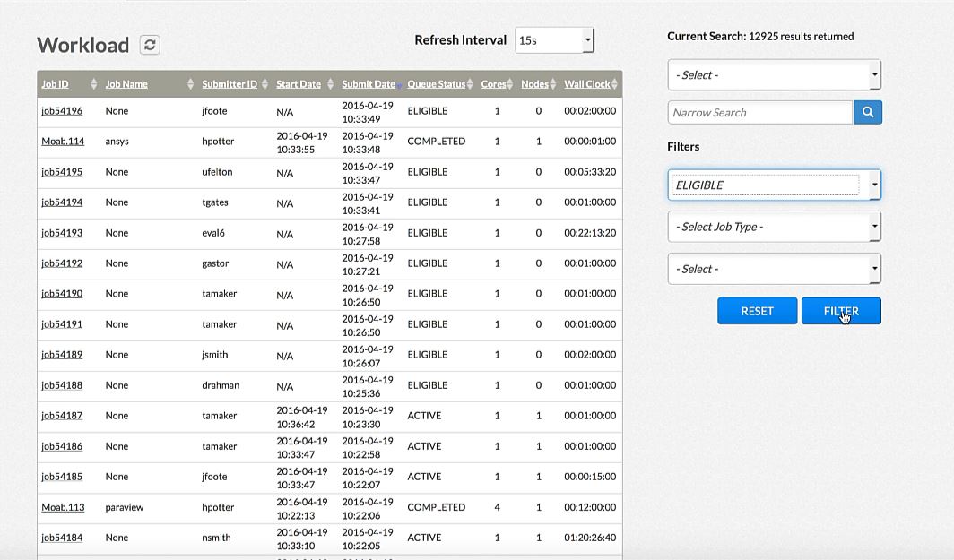Screen dimensions: 954x560
Task: Open Moab.114 job link
Action: [x=63, y=141]
